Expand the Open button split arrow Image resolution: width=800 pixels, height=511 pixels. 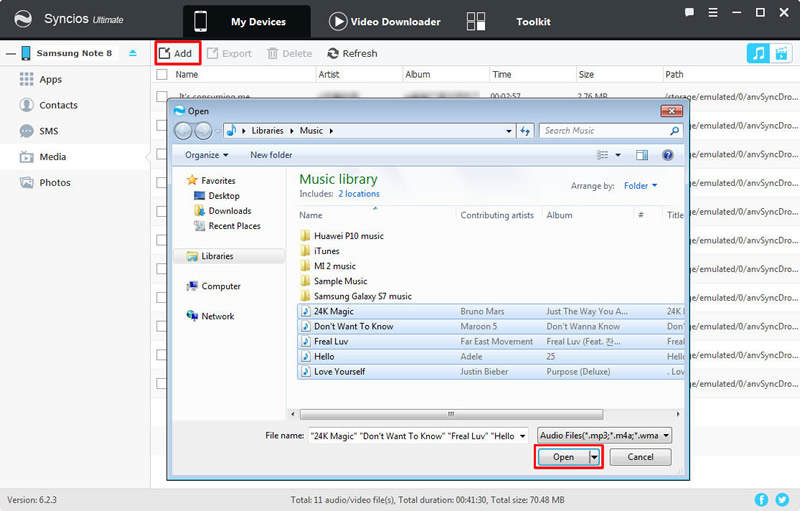[x=594, y=457]
